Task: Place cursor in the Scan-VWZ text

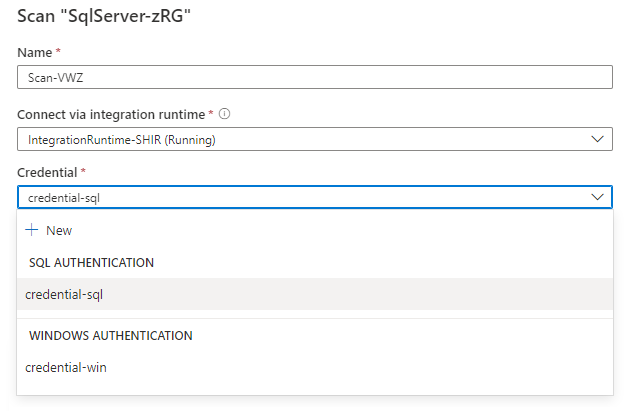Action: tap(53, 78)
